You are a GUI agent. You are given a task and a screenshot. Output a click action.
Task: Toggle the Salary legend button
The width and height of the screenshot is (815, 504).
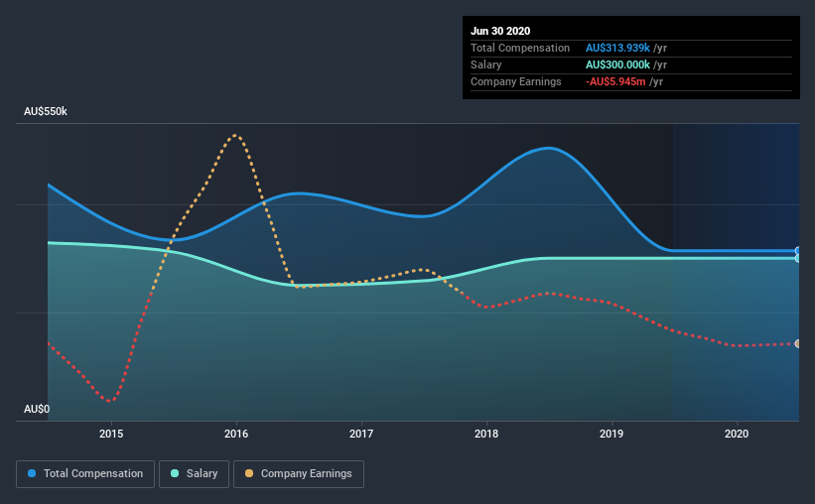tap(194, 474)
